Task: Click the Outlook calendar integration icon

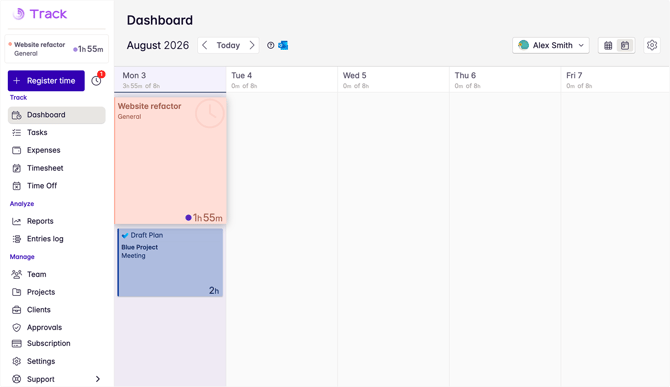Action: [283, 45]
